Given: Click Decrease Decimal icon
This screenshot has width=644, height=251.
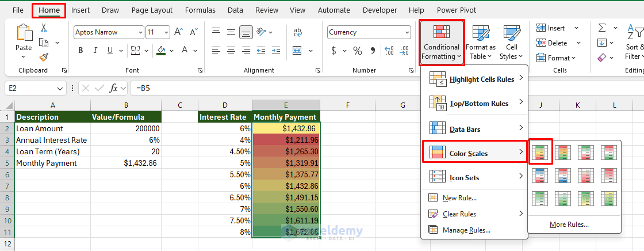Looking at the screenshot, I should click(404, 51).
